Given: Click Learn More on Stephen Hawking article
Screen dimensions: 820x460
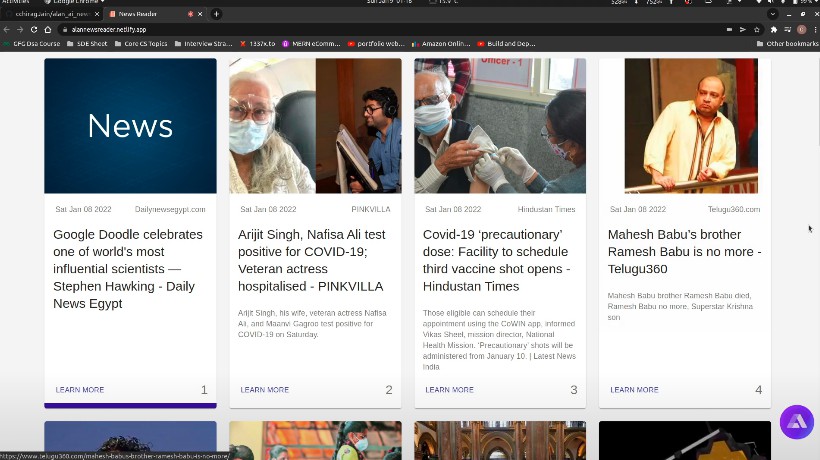Looking at the screenshot, I should pyautogui.click(x=80, y=390).
